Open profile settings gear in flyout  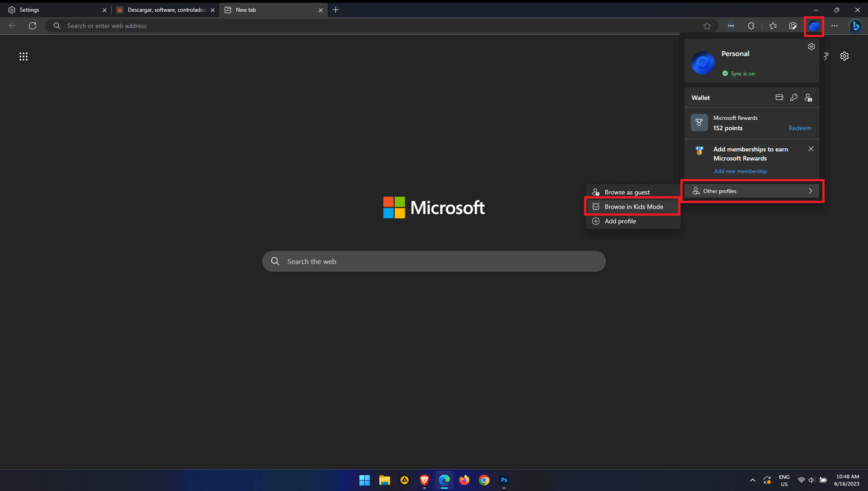(811, 47)
